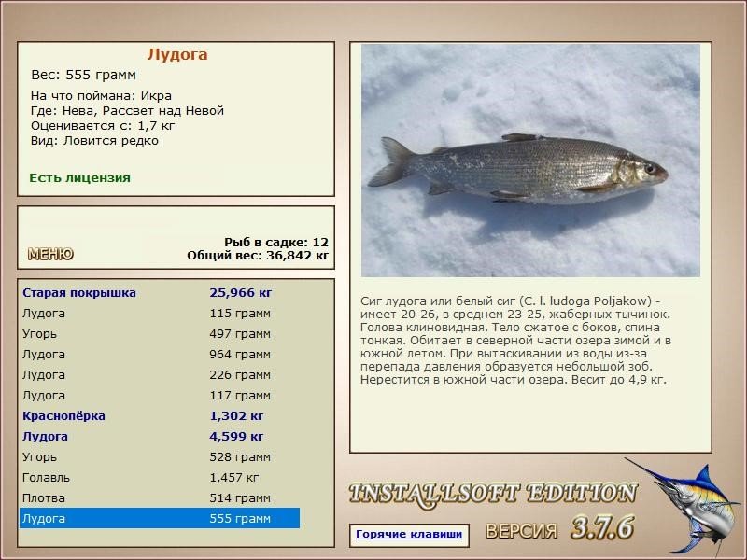The height and width of the screenshot is (560, 747).
Task: Open the МЕНЮ button
Action: pyautogui.click(x=50, y=254)
